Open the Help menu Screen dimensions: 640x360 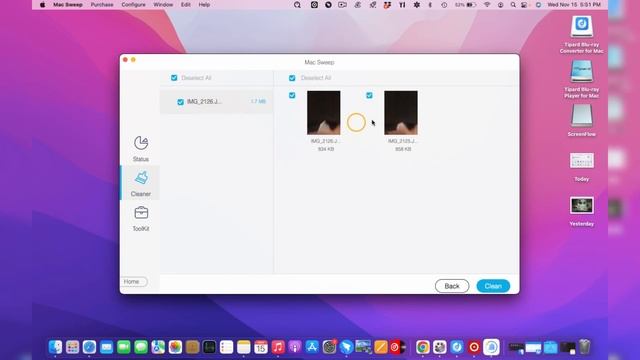tap(204, 5)
